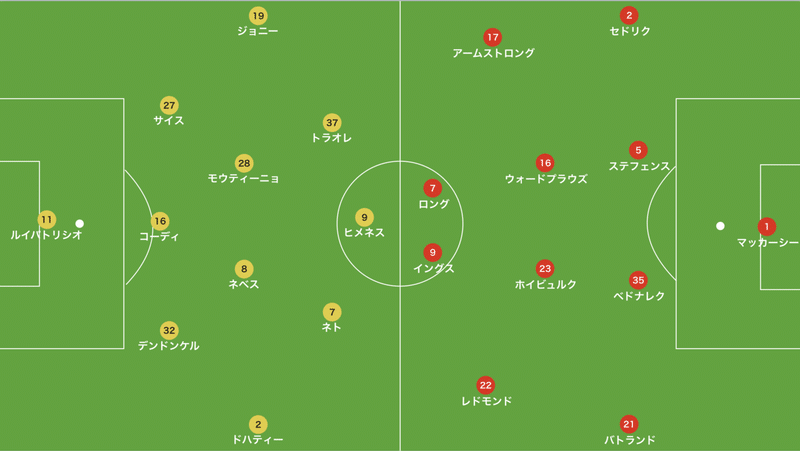
Task: Click red number 2 セドリク marker
Action: point(629,16)
